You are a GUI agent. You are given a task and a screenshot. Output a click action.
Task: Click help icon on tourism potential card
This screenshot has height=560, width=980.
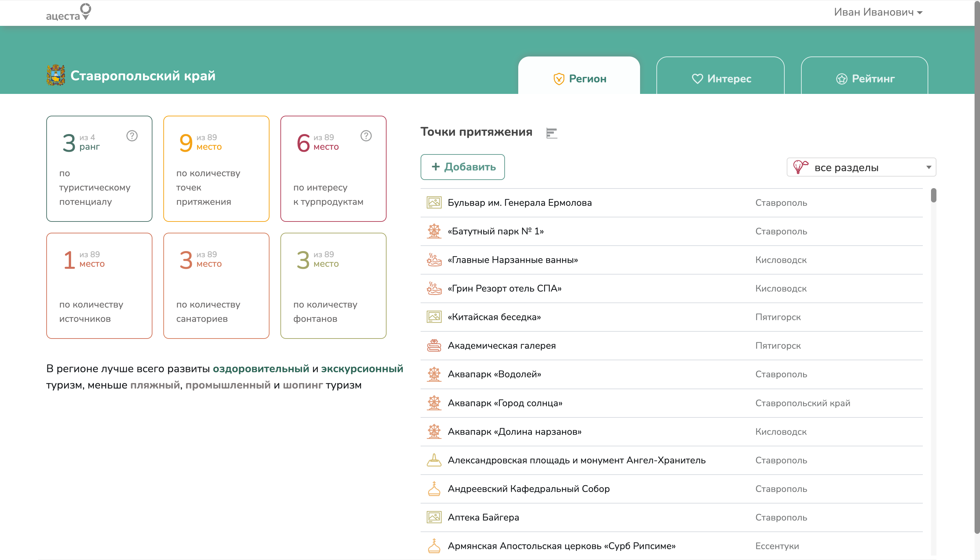coord(132,136)
